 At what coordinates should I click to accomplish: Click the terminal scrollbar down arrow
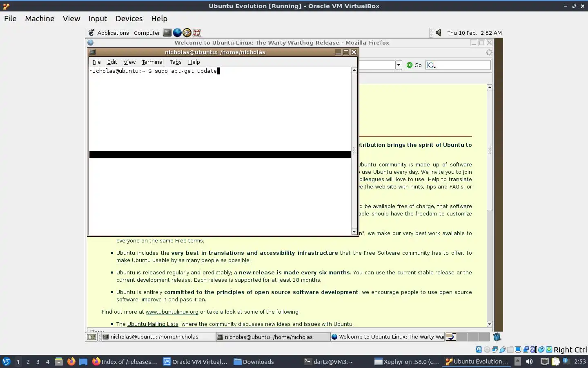(354, 232)
